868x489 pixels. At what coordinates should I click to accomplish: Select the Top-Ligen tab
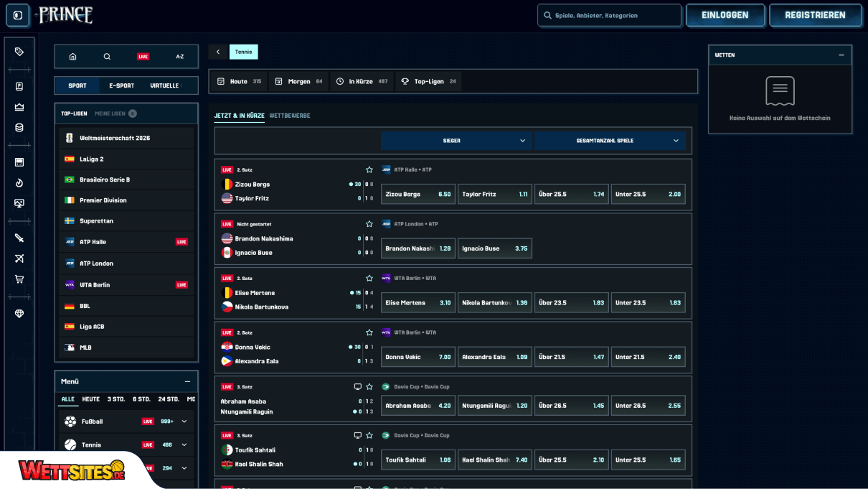pyautogui.click(x=74, y=113)
